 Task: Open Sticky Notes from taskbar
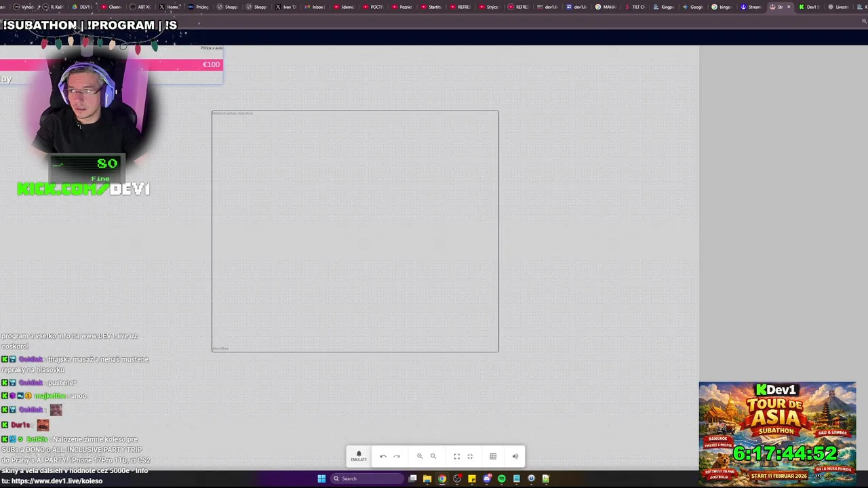pos(472,479)
